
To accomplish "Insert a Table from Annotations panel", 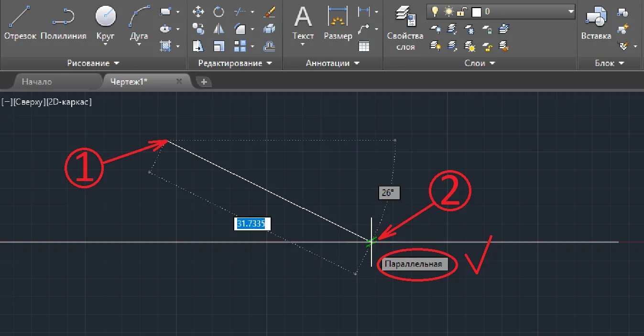I will click(x=364, y=46).
